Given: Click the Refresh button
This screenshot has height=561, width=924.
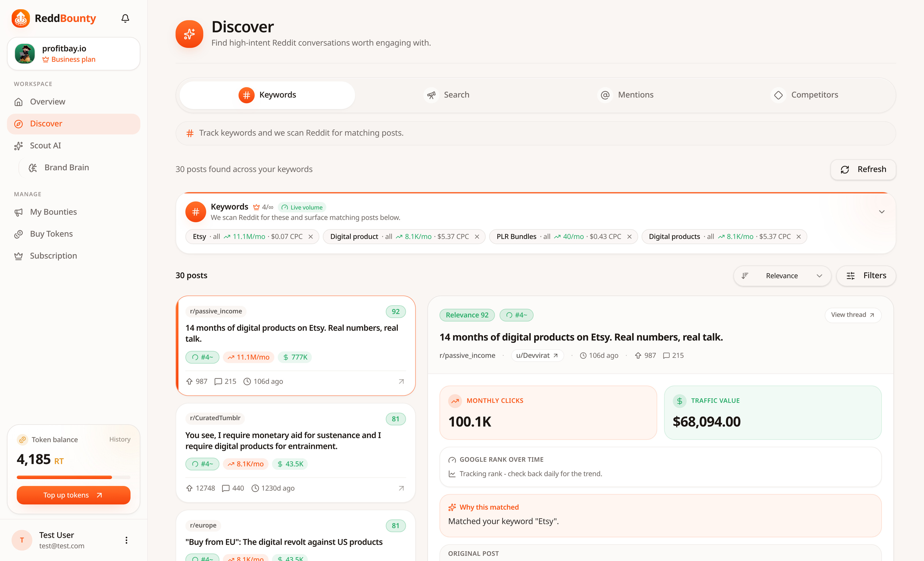Looking at the screenshot, I should coord(863,169).
